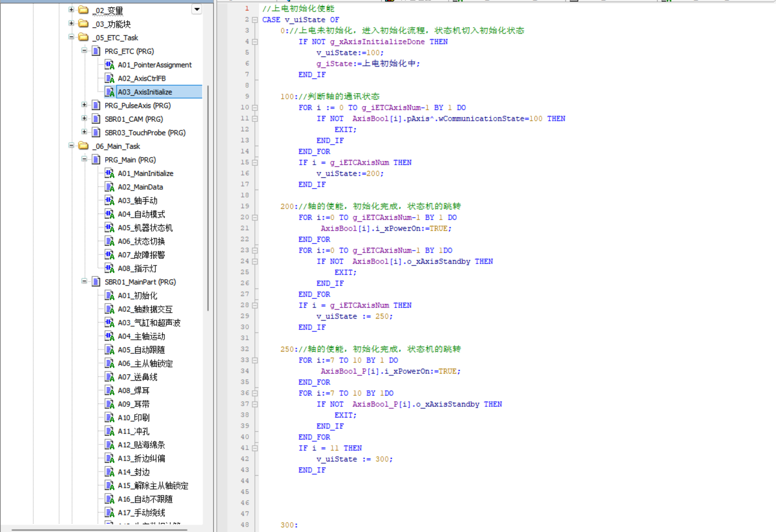Expand the PRG_PulseAxis (PRG) node
This screenshot has height=532, width=776.
pos(84,105)
